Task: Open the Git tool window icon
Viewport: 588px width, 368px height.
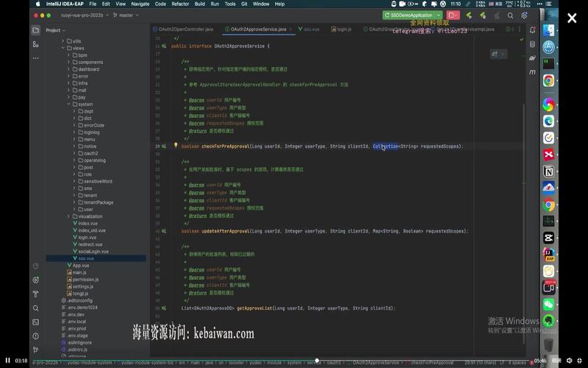Action: click(x=35, y=350)
